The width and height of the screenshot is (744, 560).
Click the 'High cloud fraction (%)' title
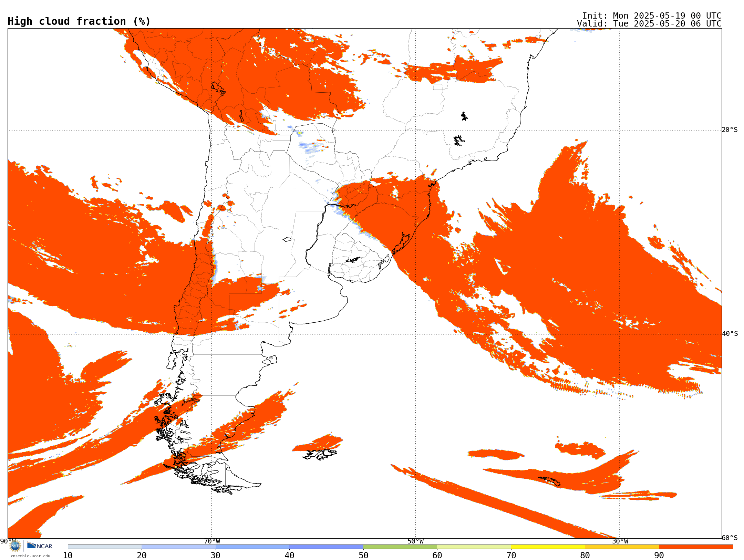click(x=79, y=21)
